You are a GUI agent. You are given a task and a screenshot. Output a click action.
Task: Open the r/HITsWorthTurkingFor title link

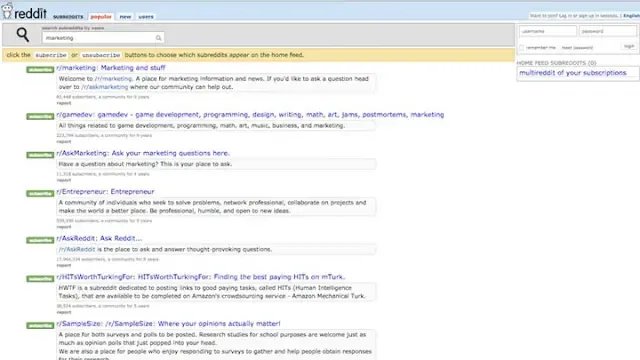(x=201, y=277)
